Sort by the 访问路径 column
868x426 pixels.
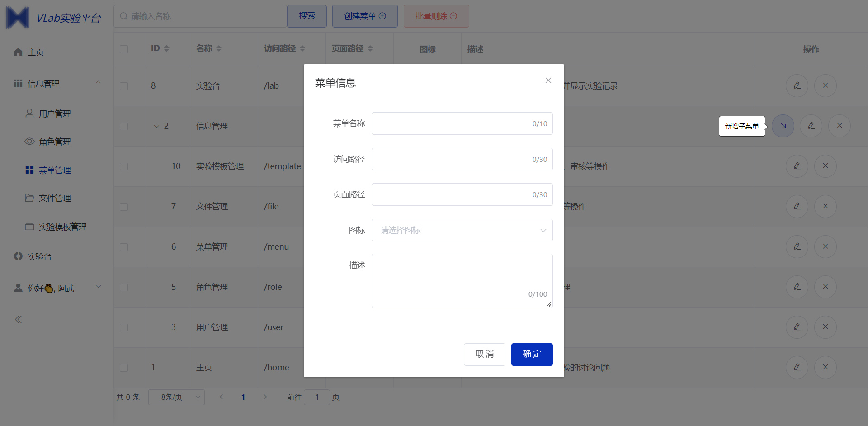(x=302, y=48)
